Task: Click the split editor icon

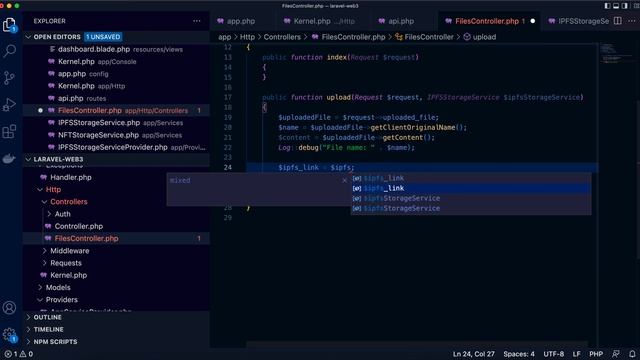Action: pyautogui.click(x=618, y=21)
